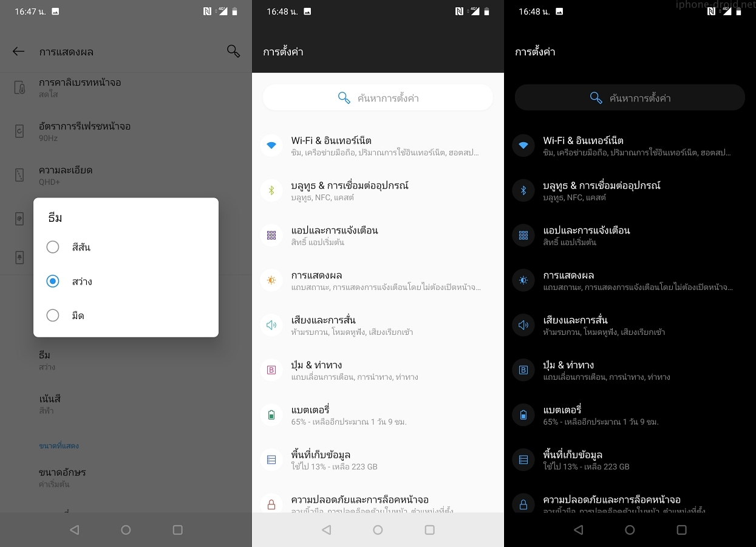
Task: Open แอปและการแจ้งเตือน in light settings
Action: 335,235
